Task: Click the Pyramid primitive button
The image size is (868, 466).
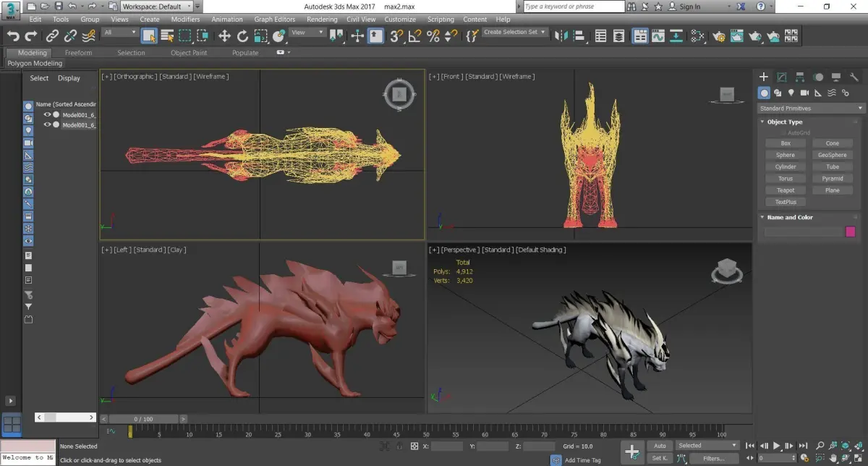Action: (833, 179)
